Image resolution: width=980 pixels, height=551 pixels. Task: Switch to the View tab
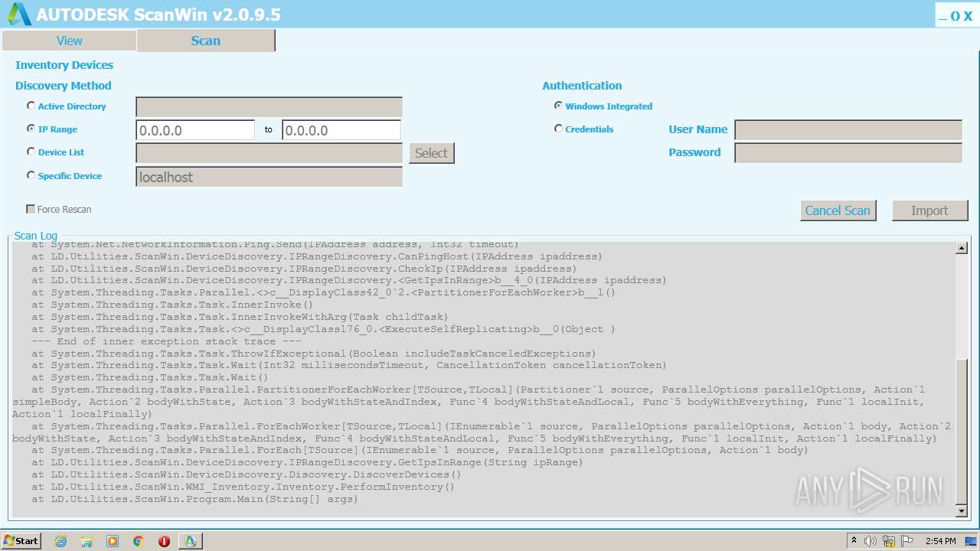coord(69,41)
